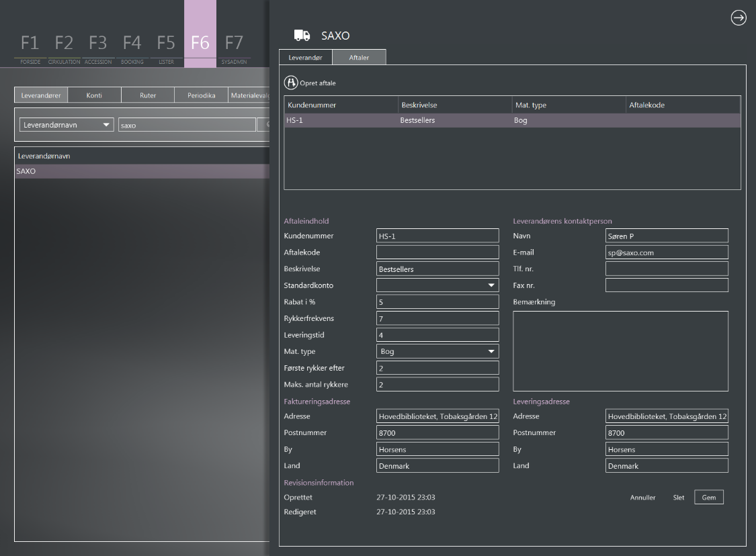Image resolution: width=756 pixels, height=556 pixels.
Task: Click the SAXO delivery truck icon
Action: coord(302,35)
